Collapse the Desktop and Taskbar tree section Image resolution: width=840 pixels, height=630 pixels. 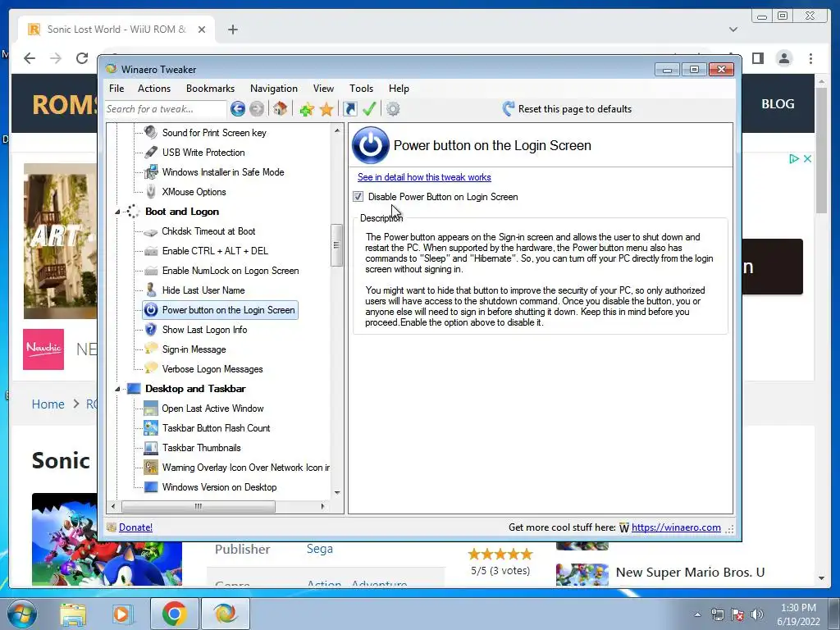tap(117, 390)
